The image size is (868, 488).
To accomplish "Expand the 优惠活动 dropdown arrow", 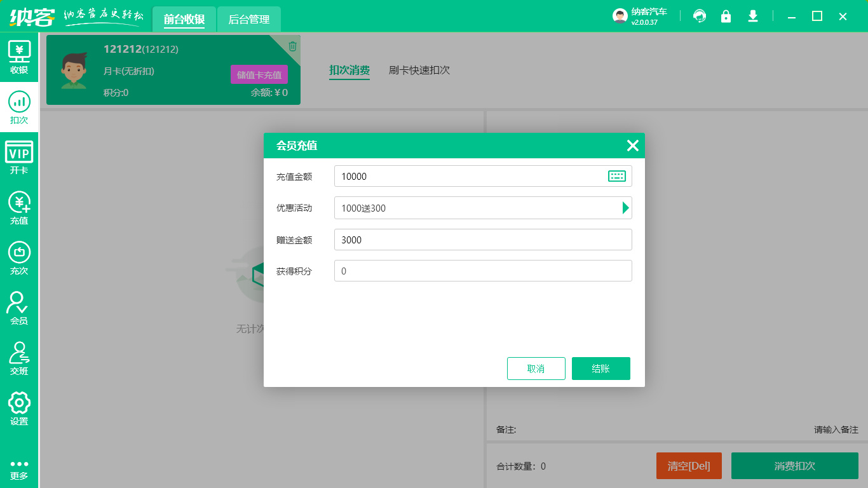I will pos(625,208).
